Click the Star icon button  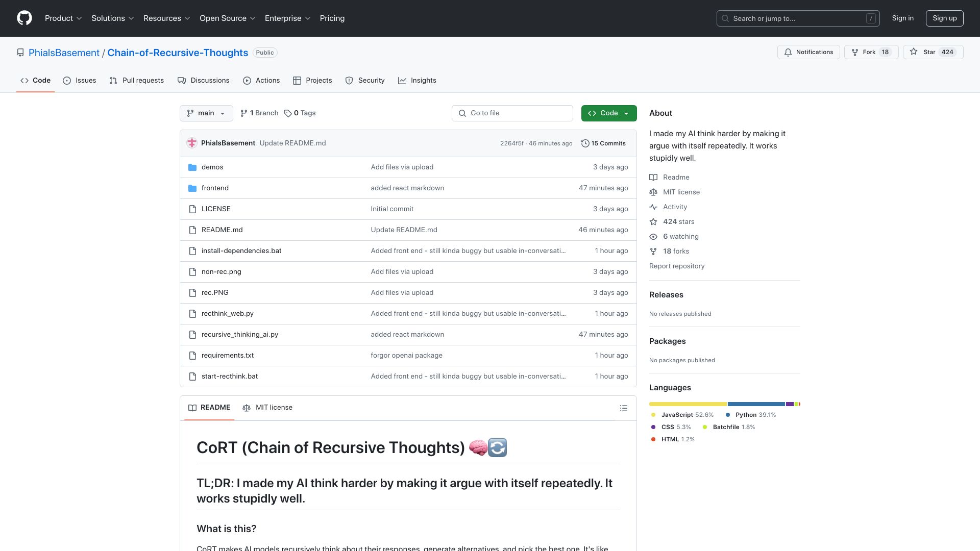point(933,52)
